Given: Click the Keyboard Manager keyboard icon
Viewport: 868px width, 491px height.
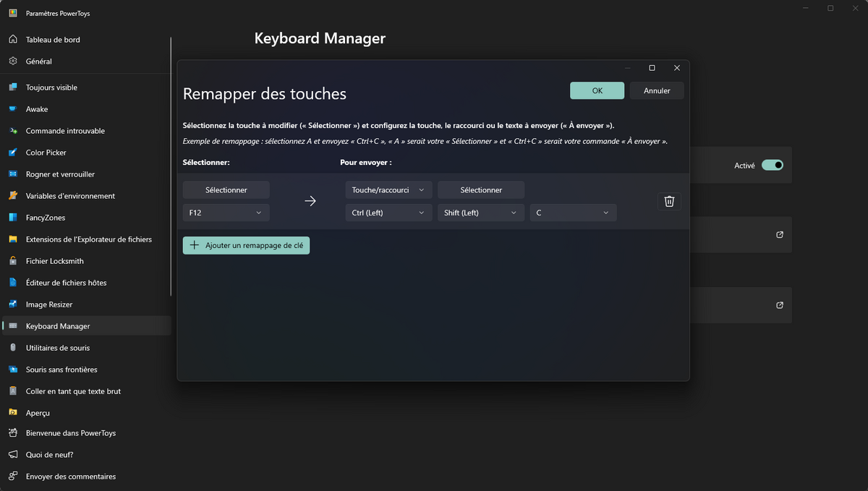Looking at the screenshot, I should point(13,326).
